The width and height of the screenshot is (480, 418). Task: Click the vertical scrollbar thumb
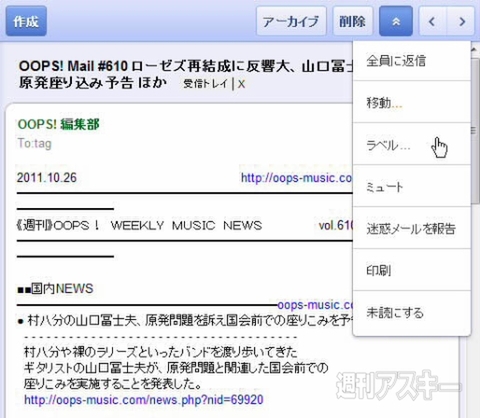pyautogui.click(x=475, y=131)
